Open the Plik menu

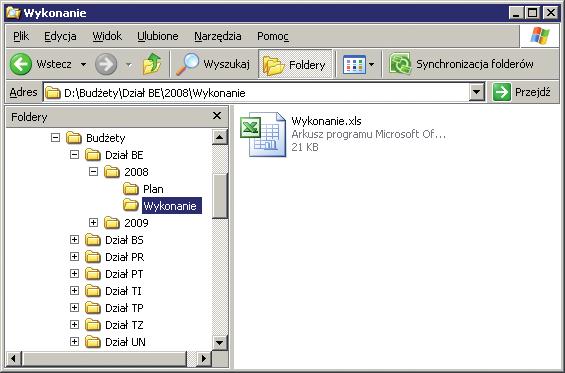point(21,36)
